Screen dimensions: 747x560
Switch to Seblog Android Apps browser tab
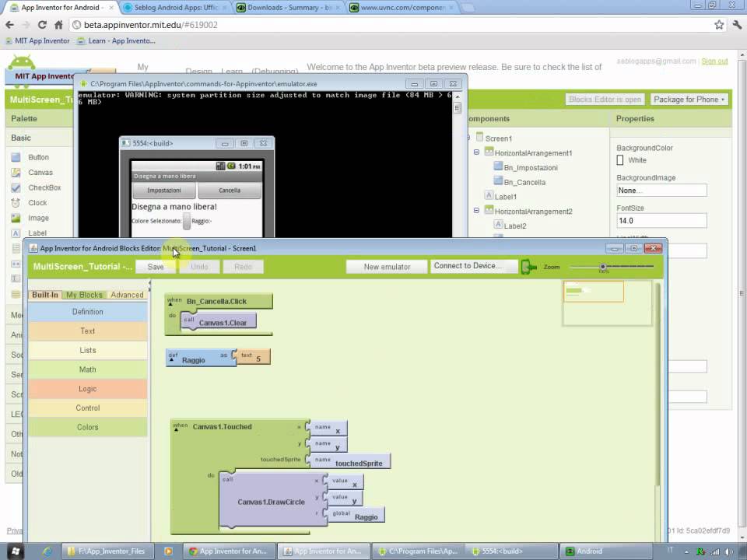pyautogui.click(x=175, y=8)
